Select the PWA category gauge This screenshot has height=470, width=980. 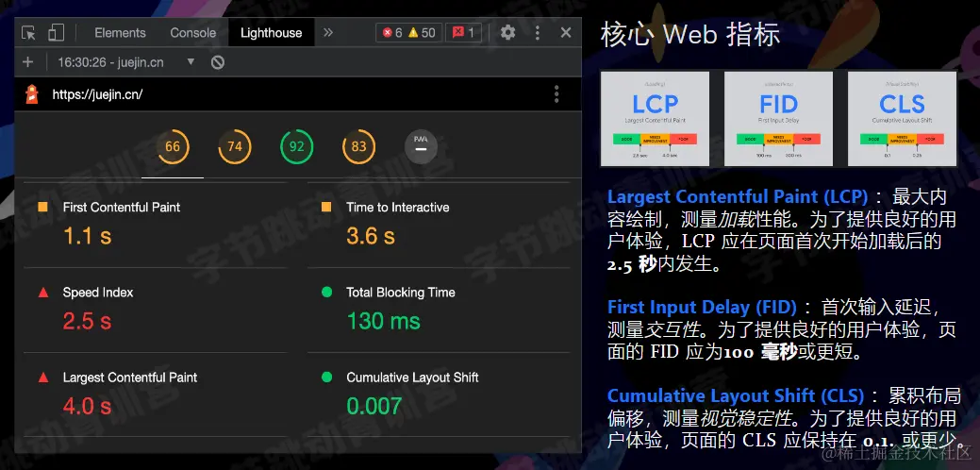click(x=421, y=147)
